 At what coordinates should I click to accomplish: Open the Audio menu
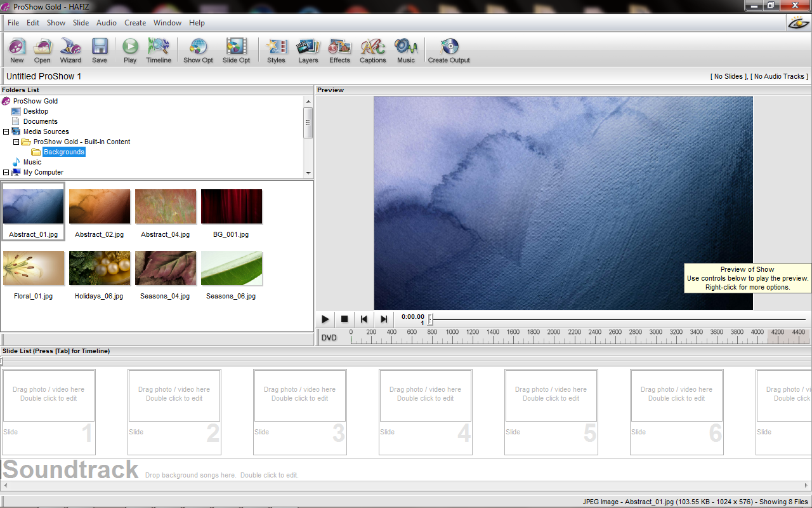[x=106, y=22]
